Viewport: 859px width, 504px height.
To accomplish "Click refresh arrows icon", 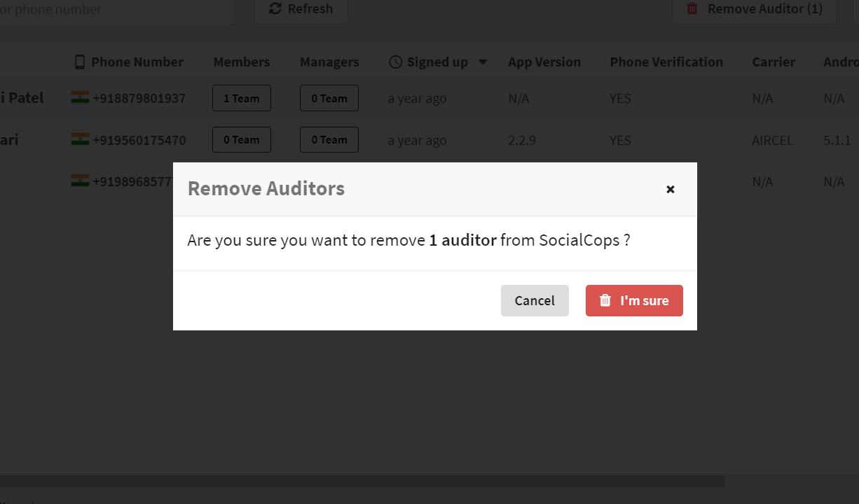I will tap(275, 8).
